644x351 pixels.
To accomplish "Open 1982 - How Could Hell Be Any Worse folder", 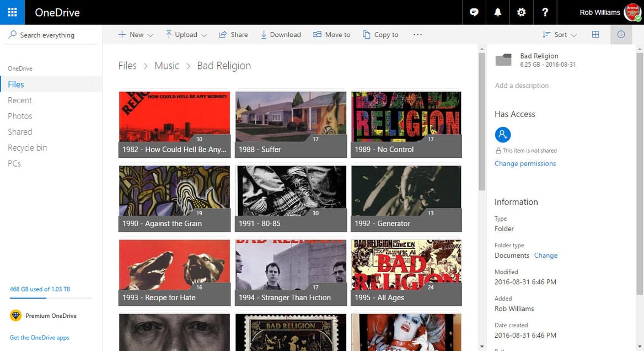I will pos(175,124).
